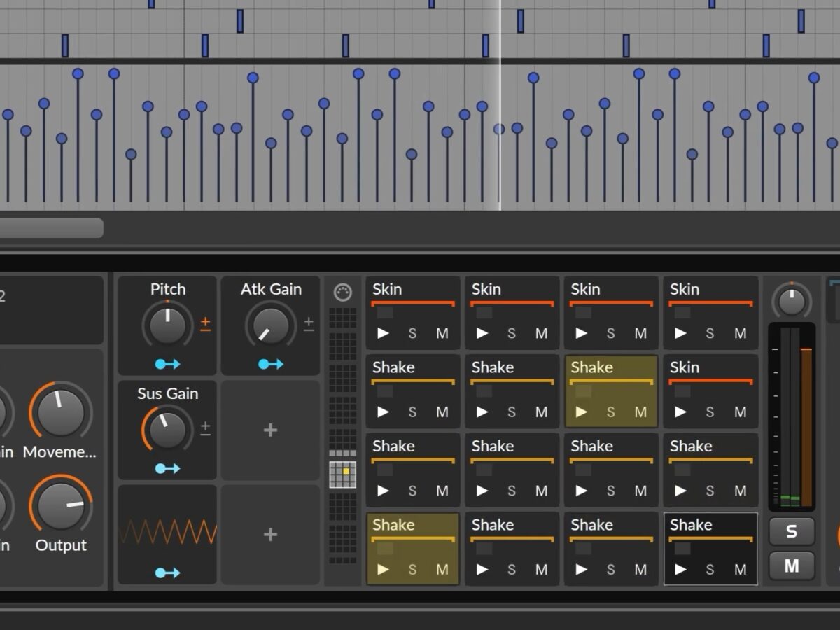Toggle the bipolar ± switch on Pitch
This screenshot has width=840, height=630.
(x=205, y=323)
